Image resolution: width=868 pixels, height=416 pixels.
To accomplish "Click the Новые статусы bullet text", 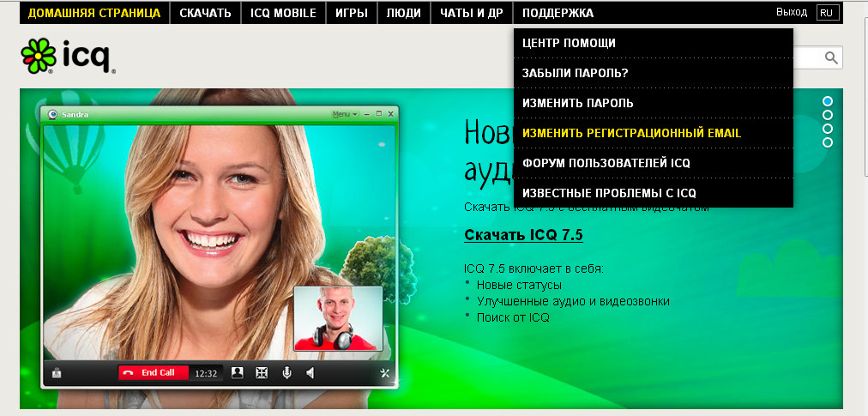I will (x=519, y=286).
